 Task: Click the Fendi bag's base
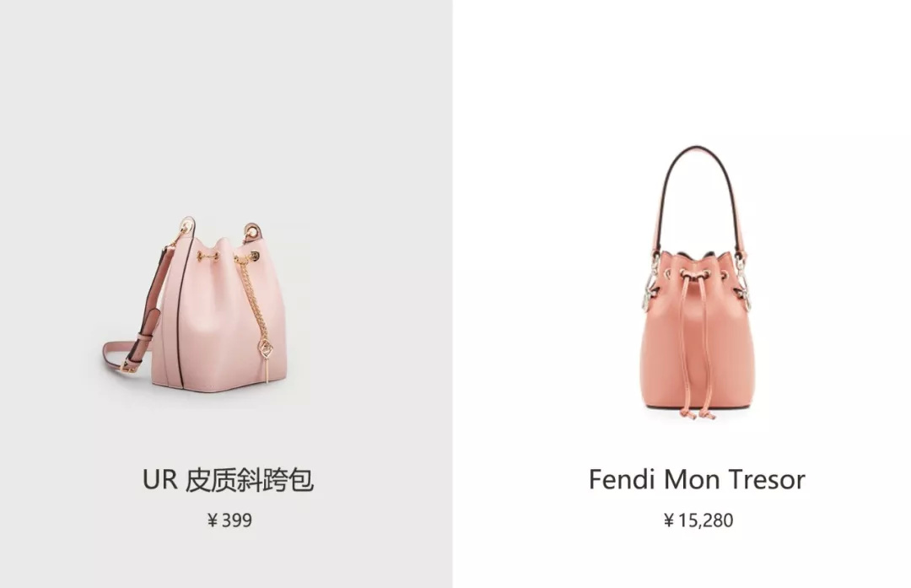tap(698, 406)
